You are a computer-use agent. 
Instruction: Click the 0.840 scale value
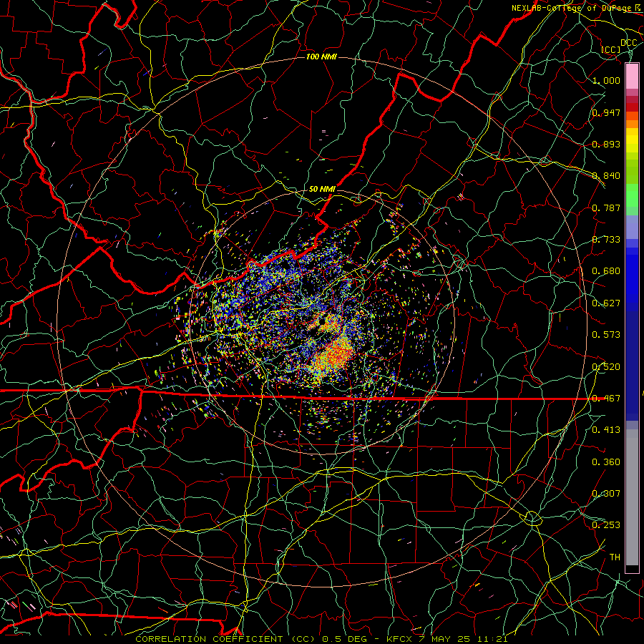(606, 176)
